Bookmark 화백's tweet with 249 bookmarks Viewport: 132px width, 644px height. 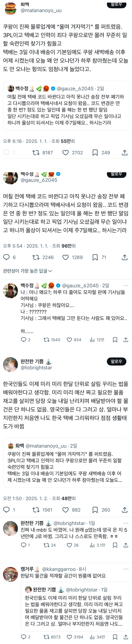[95, 153]
